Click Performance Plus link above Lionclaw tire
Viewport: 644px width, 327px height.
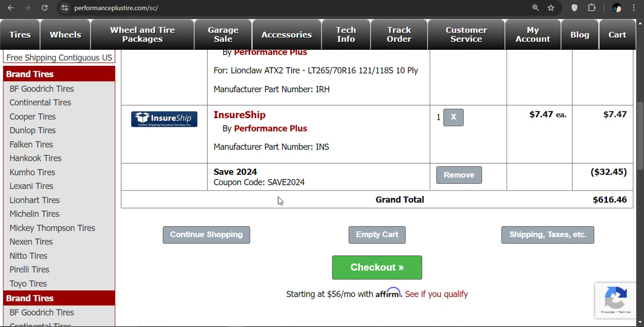click(270, 52)
